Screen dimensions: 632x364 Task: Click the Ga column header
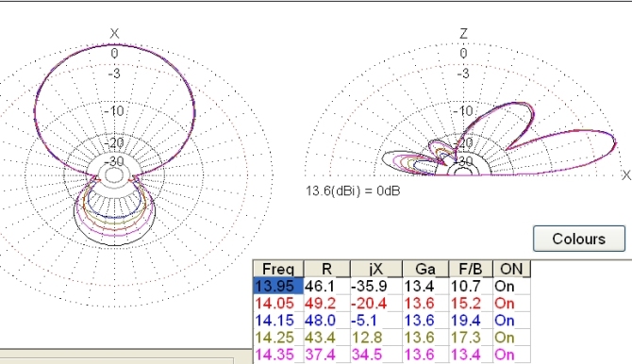[425, 269]
